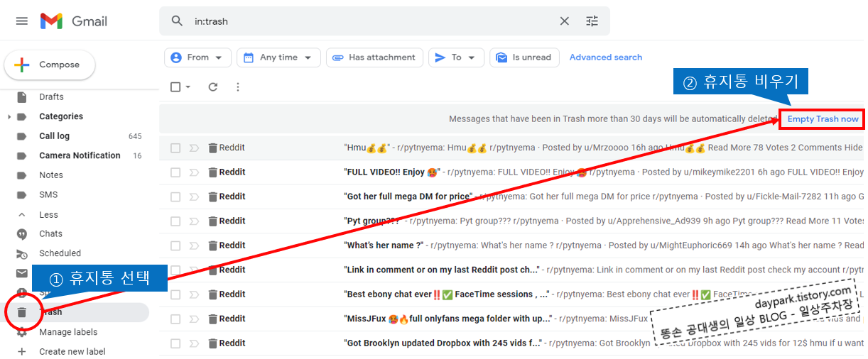Open the Any time filter dropdown
The height and width of the screenshot is (359, 868).
click(x=278, y=57)
